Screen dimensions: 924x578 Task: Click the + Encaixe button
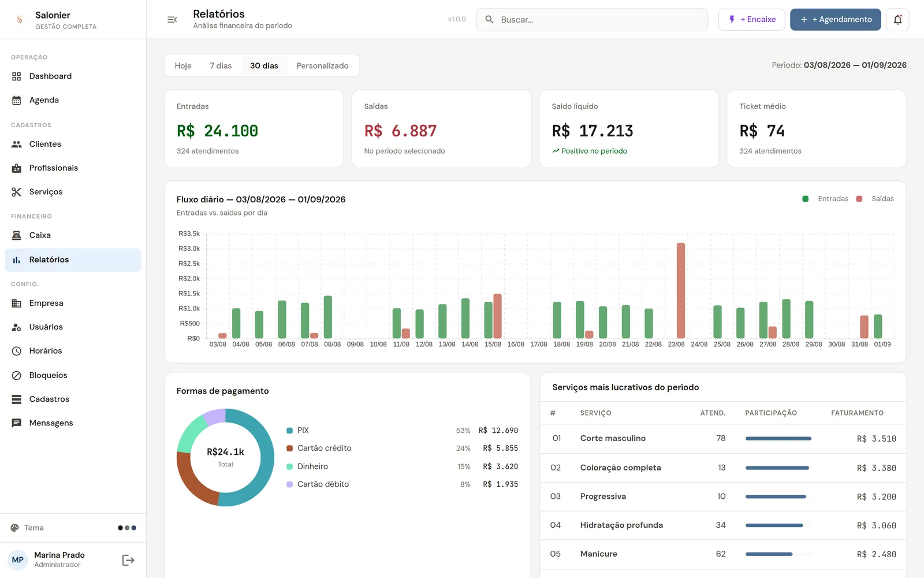(x=751, y=20)
